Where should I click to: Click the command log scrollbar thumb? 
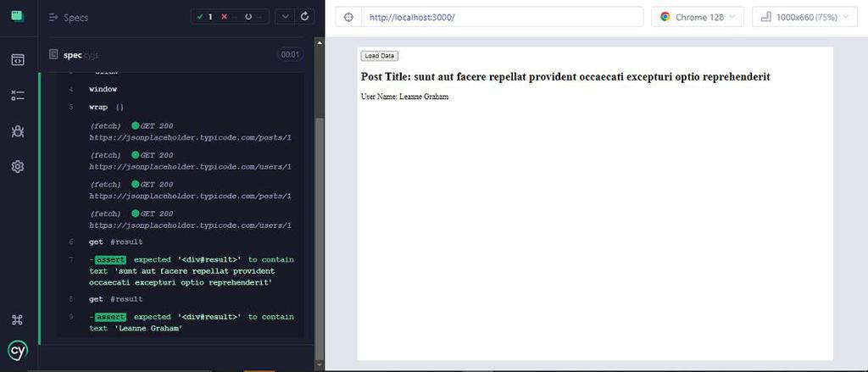pos(320,238)
